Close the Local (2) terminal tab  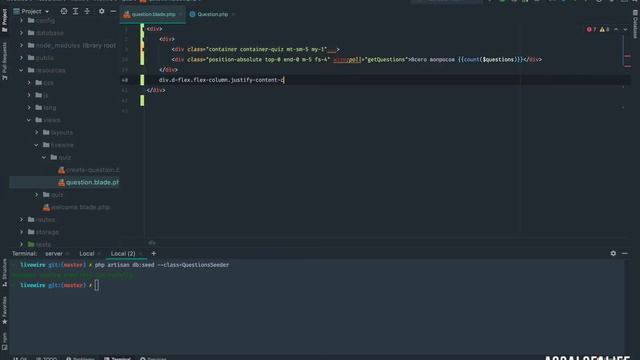[x=140, y=254]
